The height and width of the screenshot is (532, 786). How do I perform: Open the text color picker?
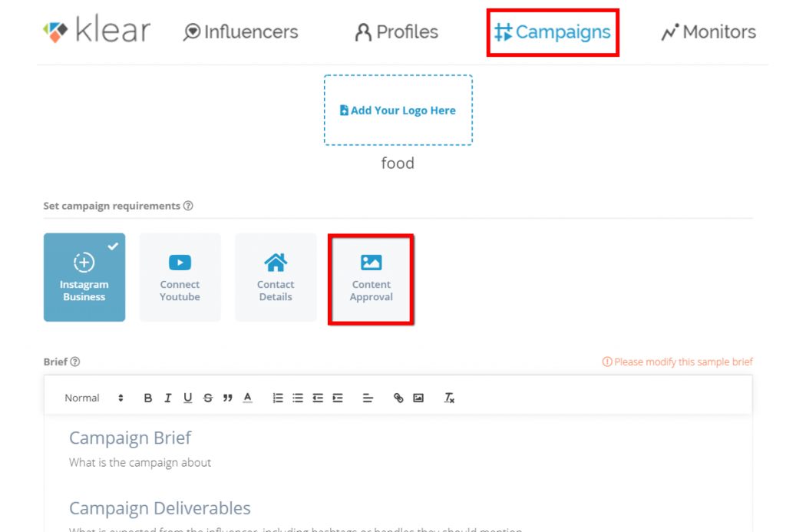tap(248, 398)
